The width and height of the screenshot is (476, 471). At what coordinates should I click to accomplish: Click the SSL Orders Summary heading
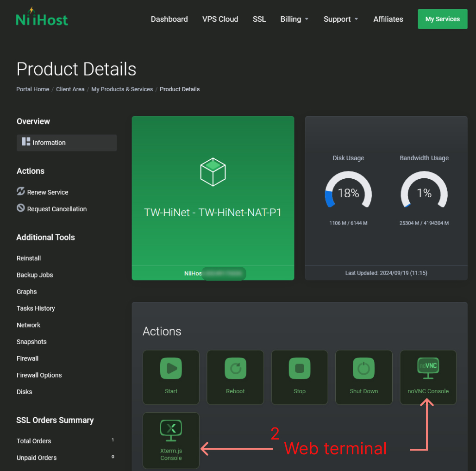(55, 420)
